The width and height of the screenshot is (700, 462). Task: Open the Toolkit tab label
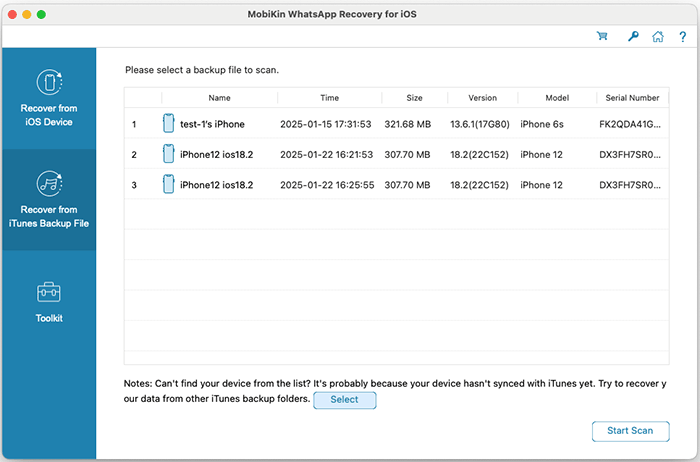click(49, 318)
